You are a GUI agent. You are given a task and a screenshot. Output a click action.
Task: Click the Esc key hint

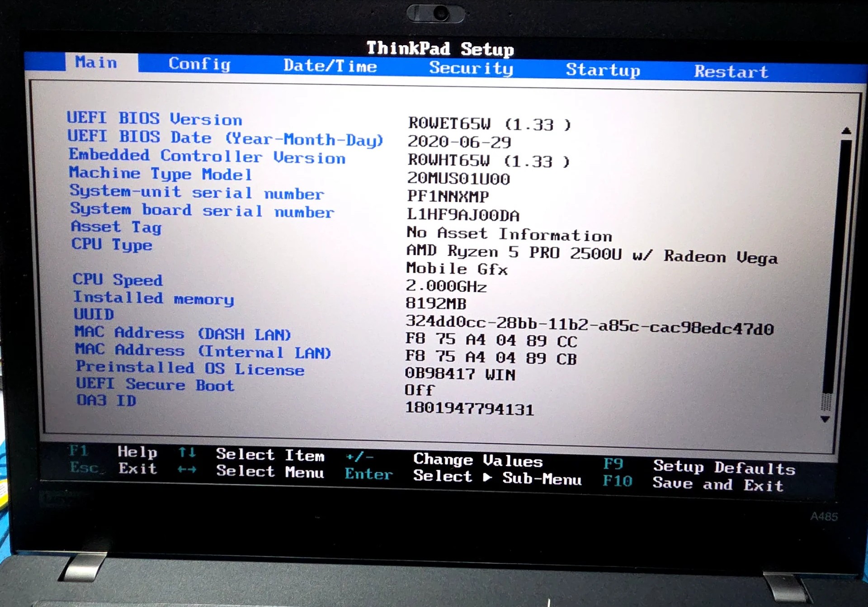coord(84,467)
